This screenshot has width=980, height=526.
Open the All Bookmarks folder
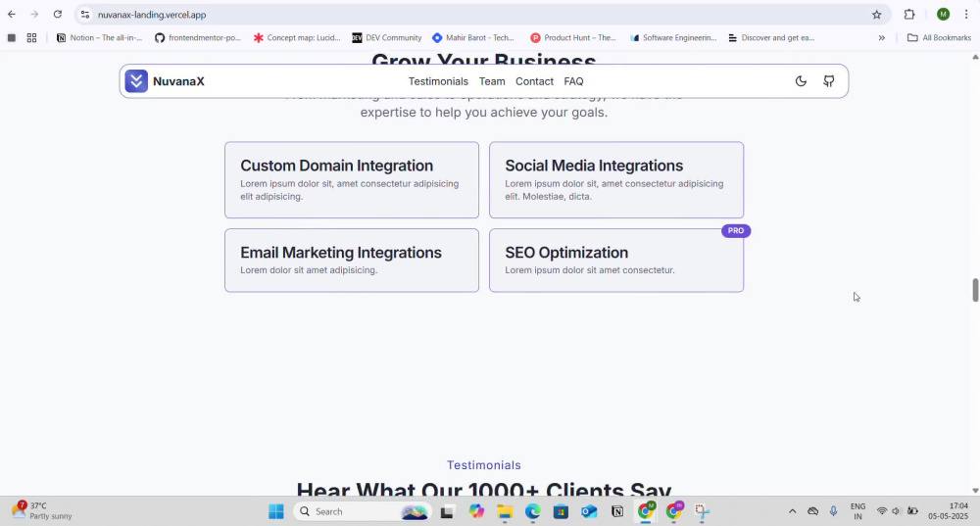pos(939,38)
